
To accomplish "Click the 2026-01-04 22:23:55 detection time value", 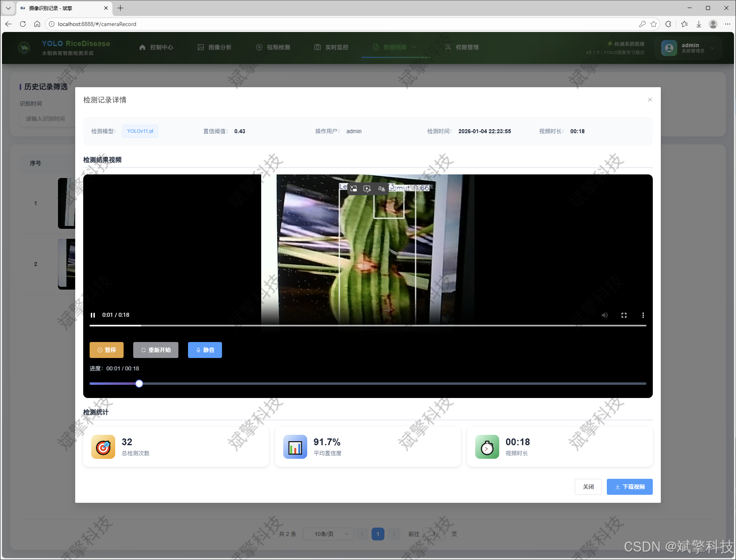I will click(484, 131).
